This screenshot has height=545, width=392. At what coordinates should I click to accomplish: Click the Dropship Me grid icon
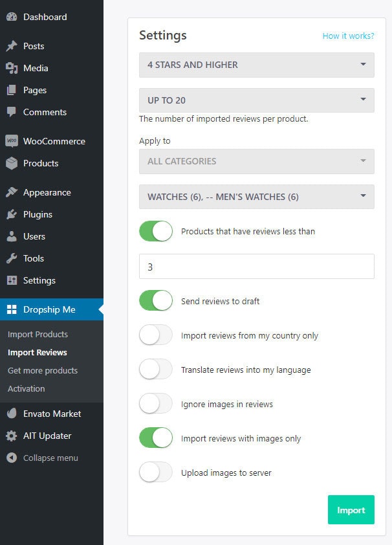pos(12,309)
